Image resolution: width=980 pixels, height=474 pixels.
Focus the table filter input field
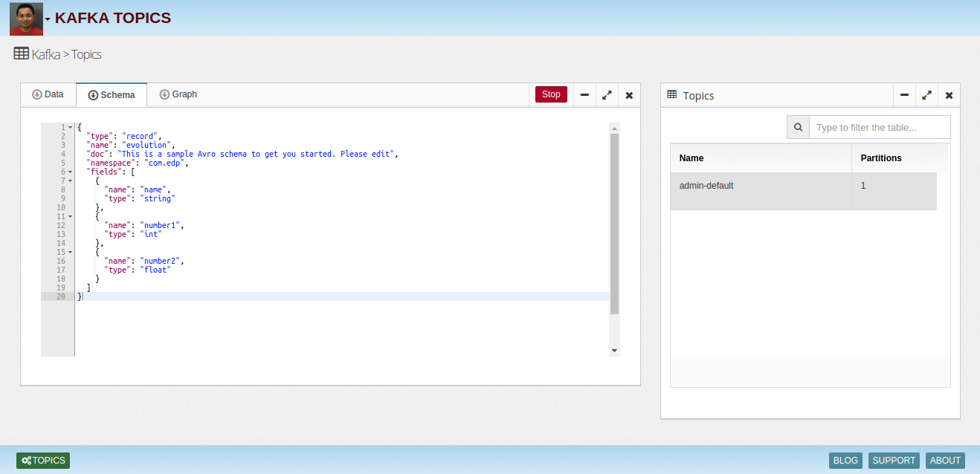(x=880, y=127)
